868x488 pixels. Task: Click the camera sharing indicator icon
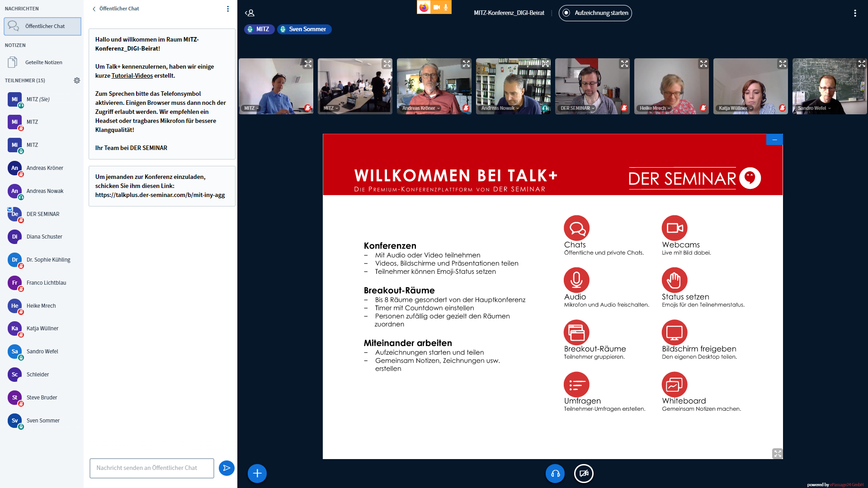tap(436, 7)
